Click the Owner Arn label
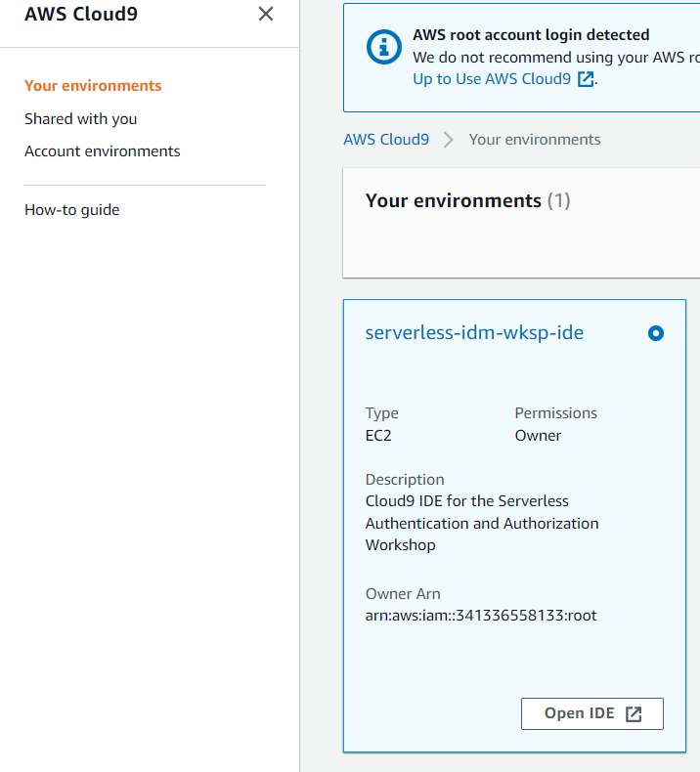The width and height of the screenshot is (700, 772). (x=403, y=594)
